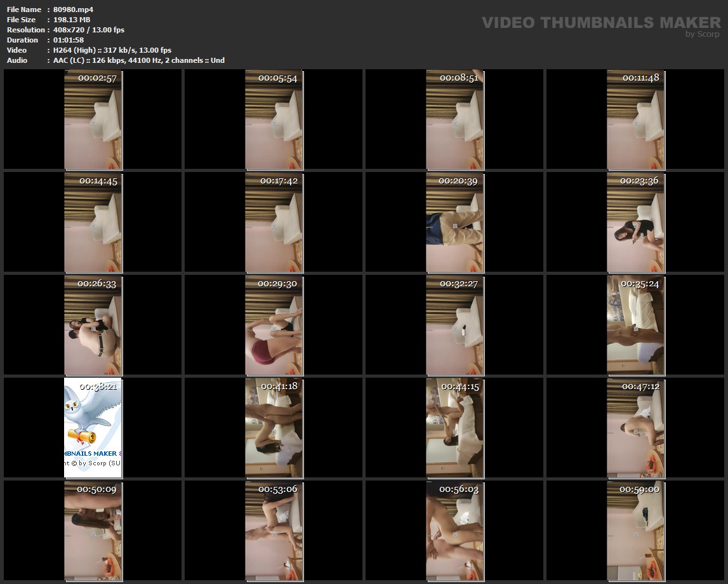Click the Video Thumbnails Maker logo watermark
The height and width of the screenshot is (584, 728).
click(x=600, y=22)
